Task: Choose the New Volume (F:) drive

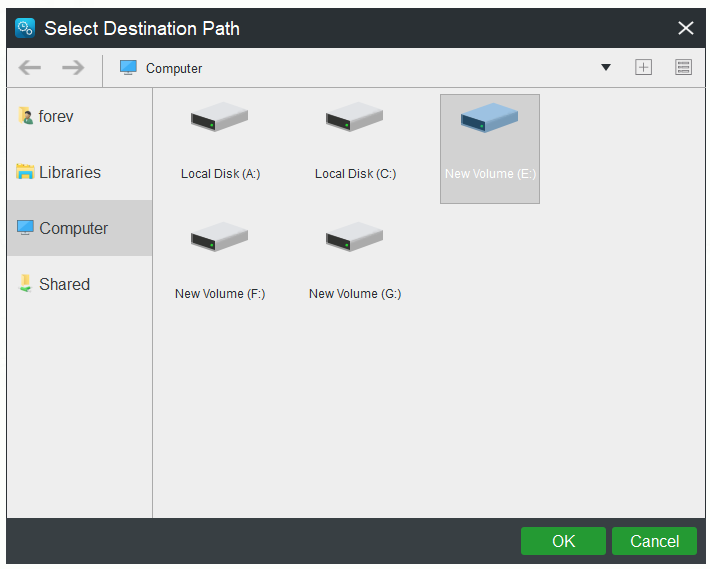Action: click(220, 261)
